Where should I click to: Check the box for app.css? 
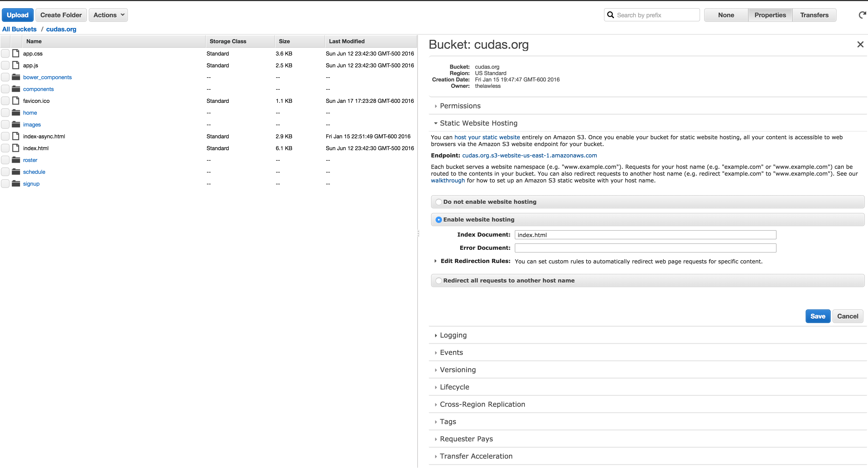[x=5, y=53]
